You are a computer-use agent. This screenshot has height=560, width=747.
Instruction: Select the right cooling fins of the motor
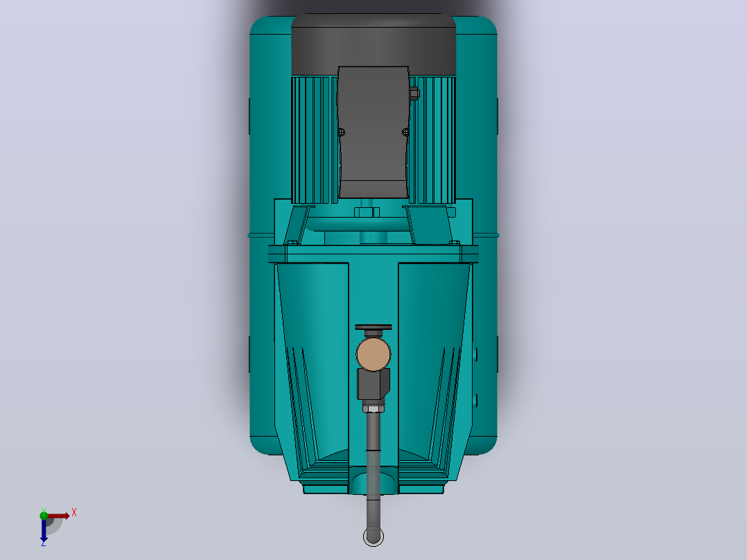(432, 139)
